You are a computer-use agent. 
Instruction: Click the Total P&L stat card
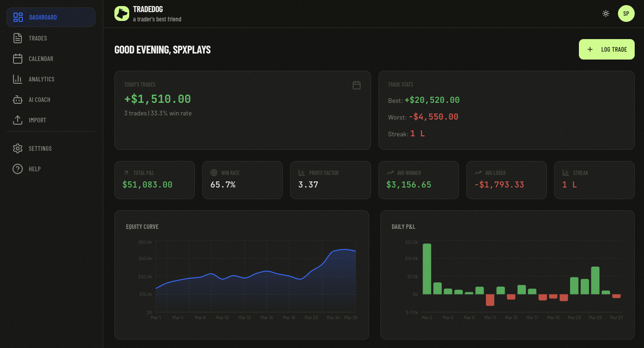pyautogui.click(x=154, y=180)
